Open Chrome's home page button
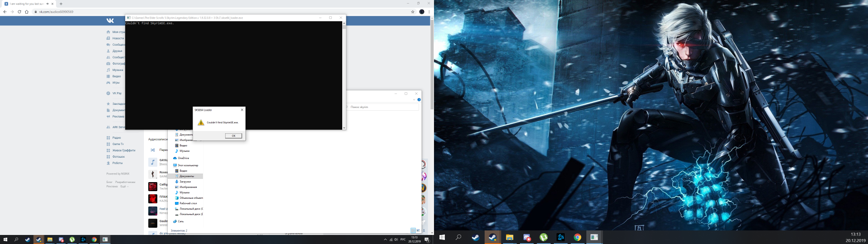The height and width of the screenshot is (244, 868). point(27,12)
